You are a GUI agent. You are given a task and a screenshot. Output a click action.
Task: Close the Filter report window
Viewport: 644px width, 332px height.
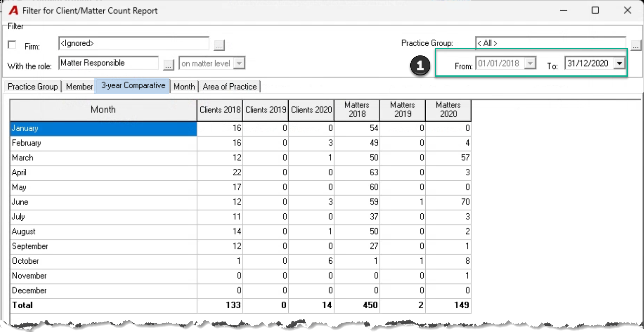pos(627,10)
